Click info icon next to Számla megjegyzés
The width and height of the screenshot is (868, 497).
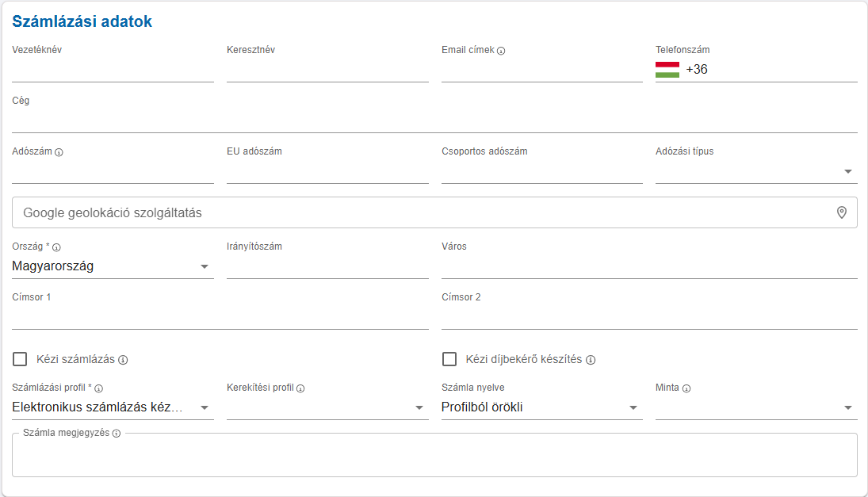click(x=117, y=434)
